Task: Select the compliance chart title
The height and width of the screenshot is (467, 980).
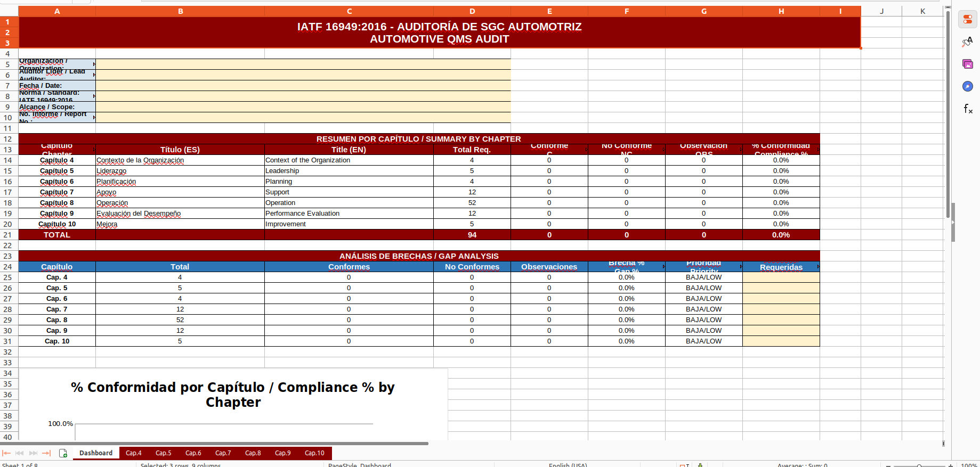Action: point(233,395)
